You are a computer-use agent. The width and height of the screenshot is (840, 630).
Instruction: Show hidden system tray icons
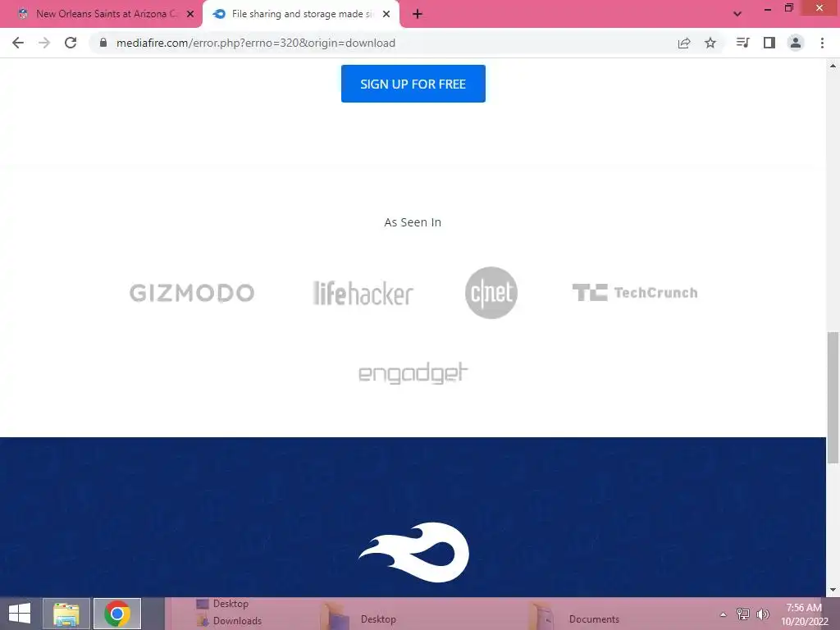click(724, 614)
